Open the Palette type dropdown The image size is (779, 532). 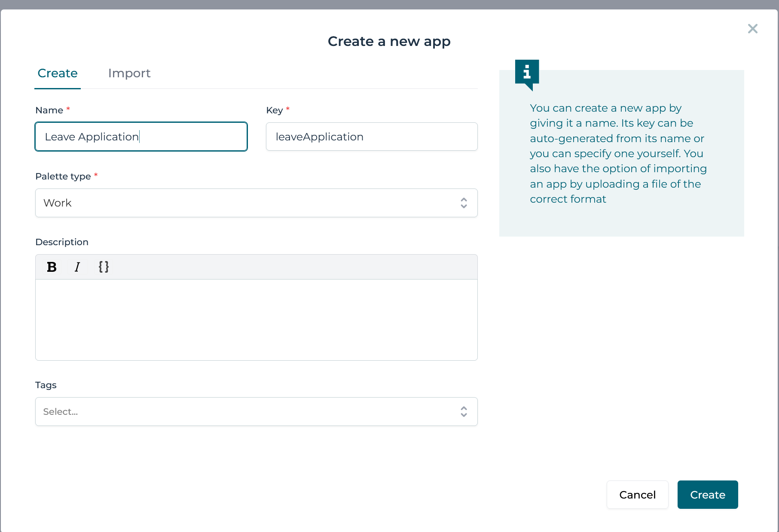click(x=256, y=203)
